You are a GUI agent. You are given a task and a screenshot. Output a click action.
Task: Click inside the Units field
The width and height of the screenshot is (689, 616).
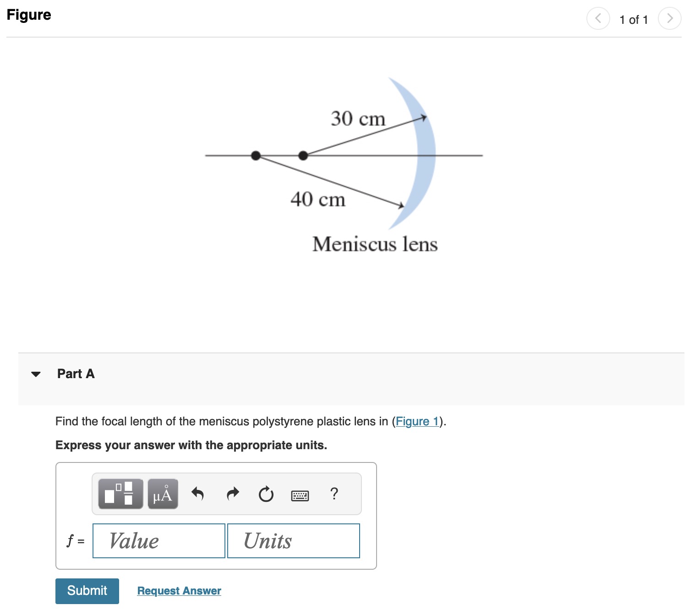[293, 541]
